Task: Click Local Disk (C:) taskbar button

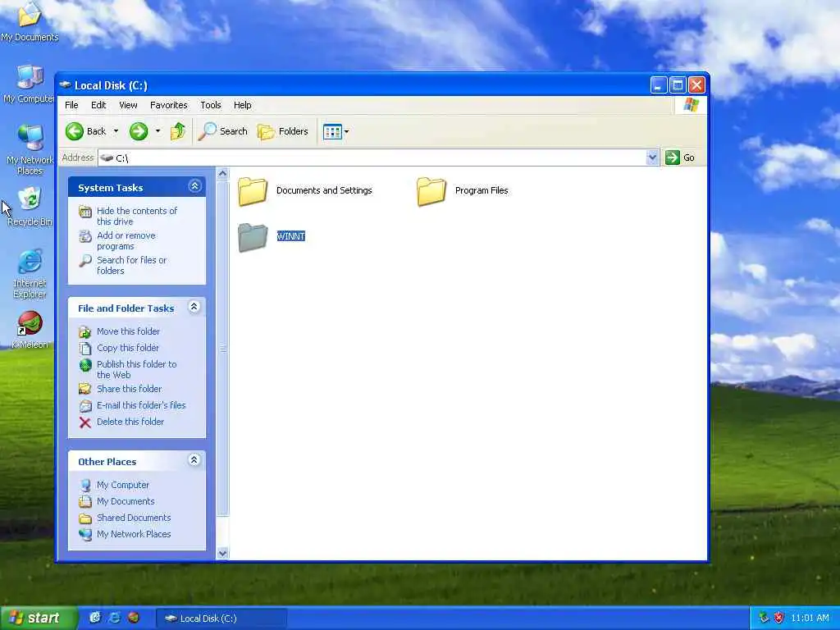Action: click(221, 619)
